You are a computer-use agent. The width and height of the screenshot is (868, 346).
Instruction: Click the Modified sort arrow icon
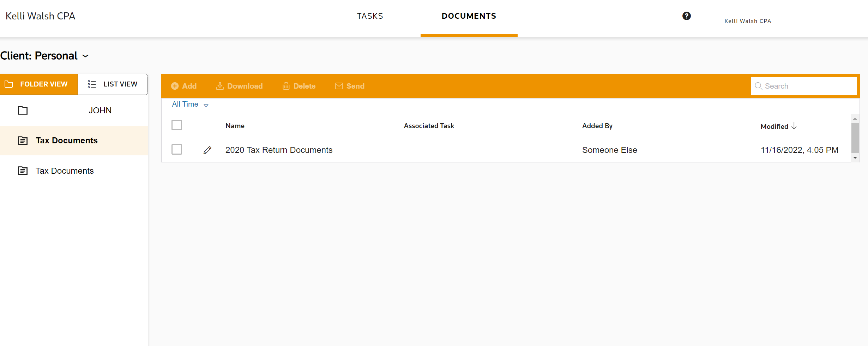coord(794,126)
